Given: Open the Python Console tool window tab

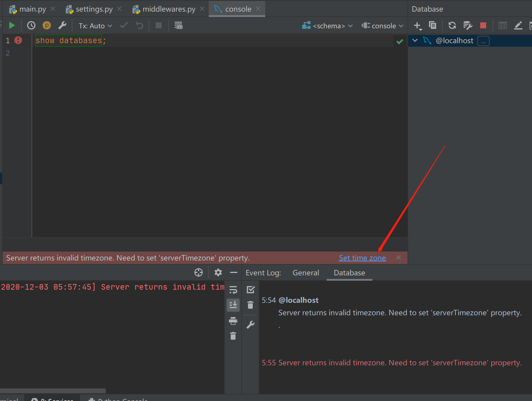Looking at the screenshot, I should point(118,399).
